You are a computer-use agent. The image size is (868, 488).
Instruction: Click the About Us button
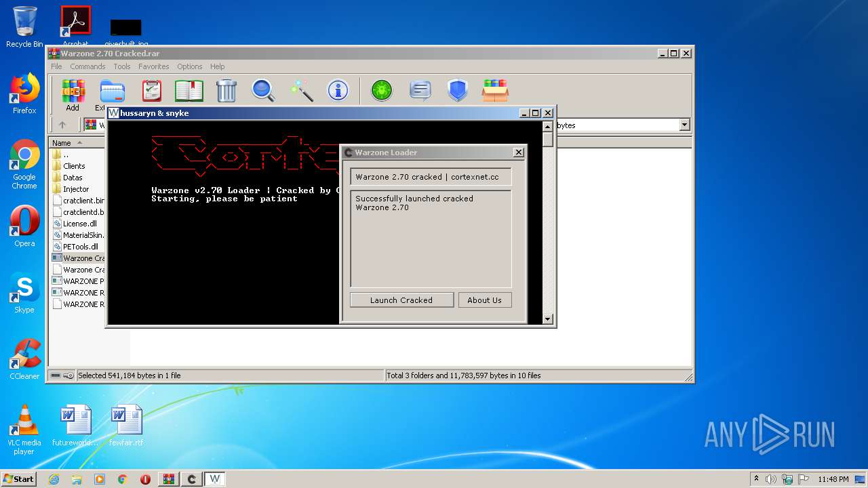484,300
